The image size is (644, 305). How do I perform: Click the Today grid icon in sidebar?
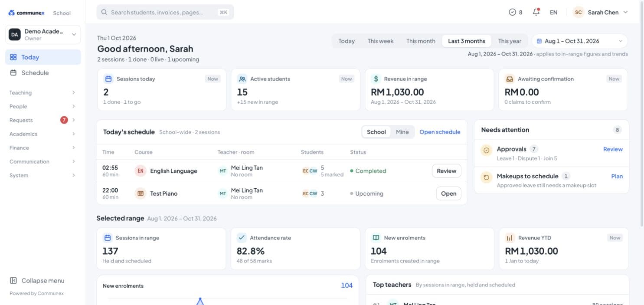click(13, 57)
